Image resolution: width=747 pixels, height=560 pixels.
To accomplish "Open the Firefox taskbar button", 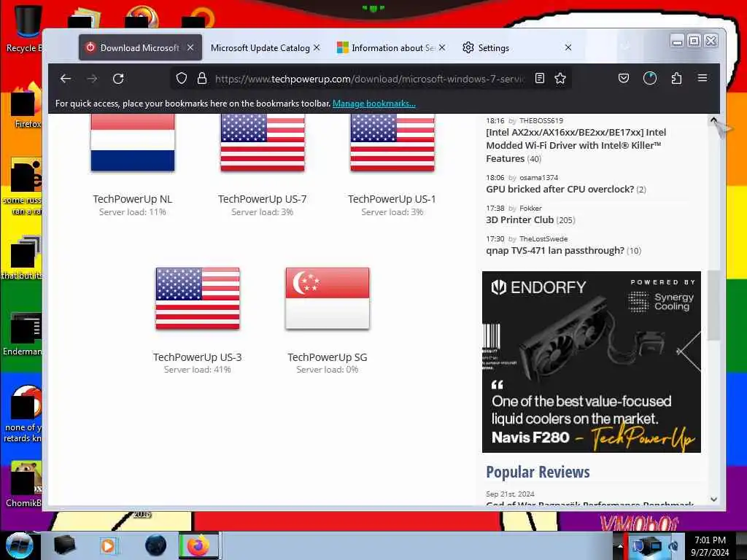I will click(x=198, y=545).
